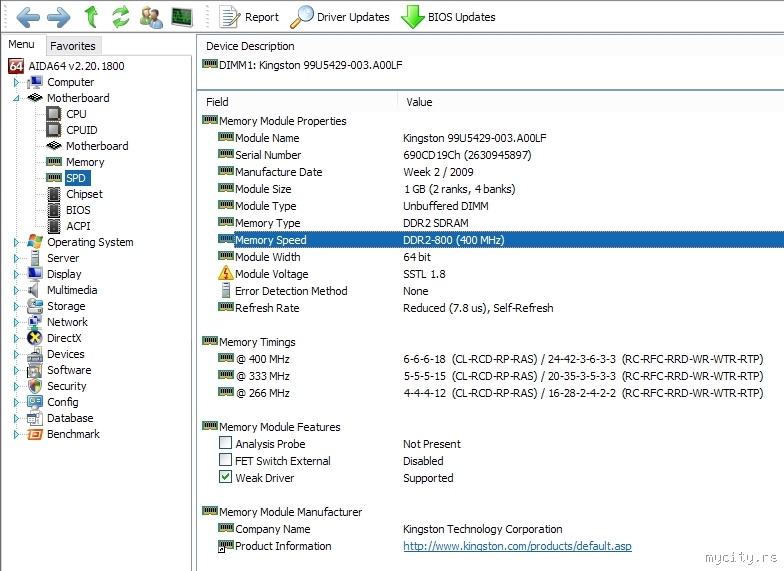The image size is (784, 571).
Task: Click the Operating System Windows flag icon
Action: [x=35, y=242]
